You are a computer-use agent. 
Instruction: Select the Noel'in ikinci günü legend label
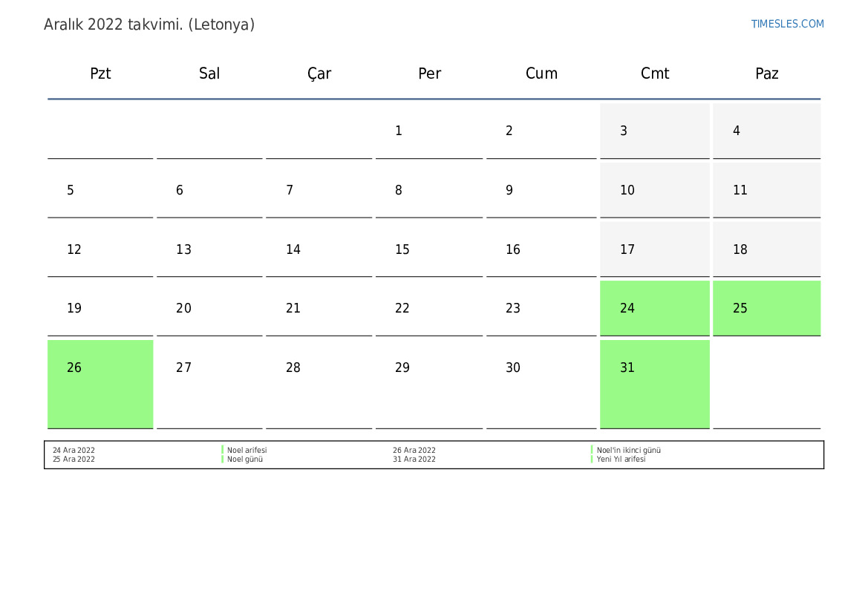point(628,450)
